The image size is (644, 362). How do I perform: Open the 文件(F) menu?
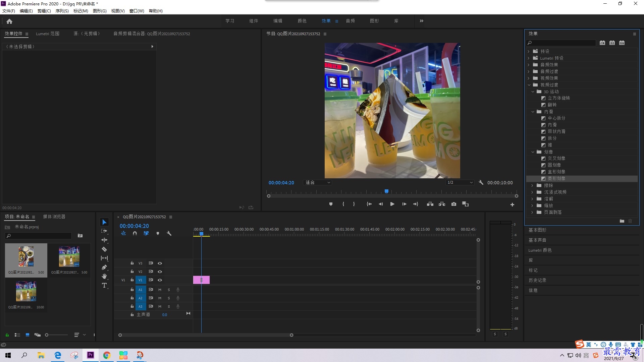(x=9, y=11)
